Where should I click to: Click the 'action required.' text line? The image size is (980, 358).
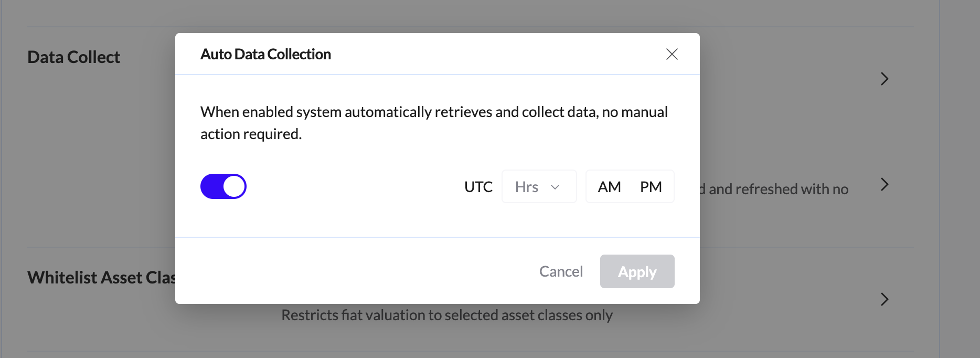pyautogui.click(x=251, y=134)
